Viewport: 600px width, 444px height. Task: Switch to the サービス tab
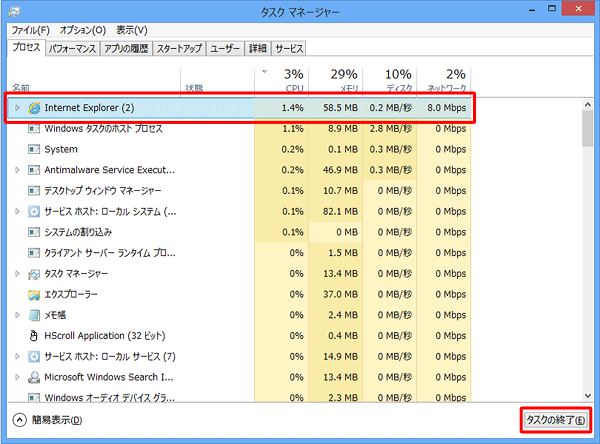(x=289, y=49)
